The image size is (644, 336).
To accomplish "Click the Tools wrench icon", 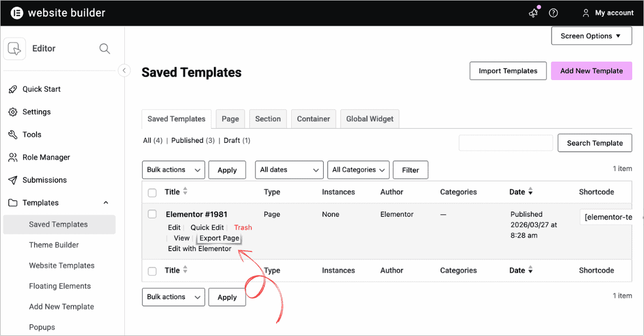I will (13, 134).
